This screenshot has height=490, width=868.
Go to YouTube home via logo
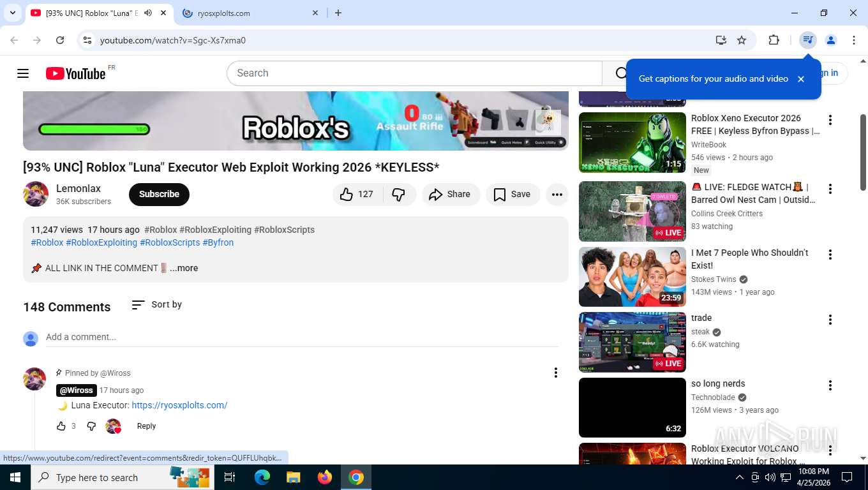[76, 73]
